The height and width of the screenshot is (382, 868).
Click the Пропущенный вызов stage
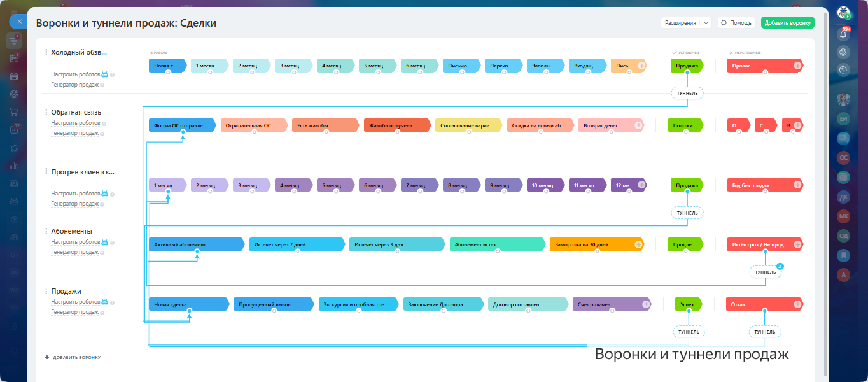pyautogui.click(x=273, y=304)
